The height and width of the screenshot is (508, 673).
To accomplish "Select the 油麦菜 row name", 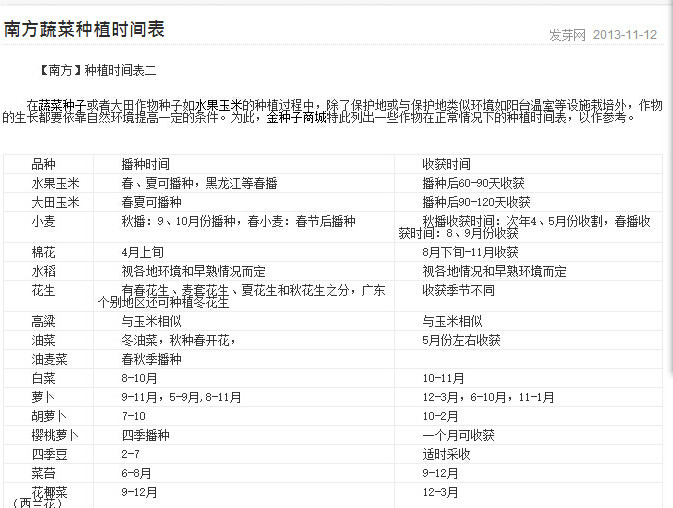I will pyautogui.click(x=49, y=359).
